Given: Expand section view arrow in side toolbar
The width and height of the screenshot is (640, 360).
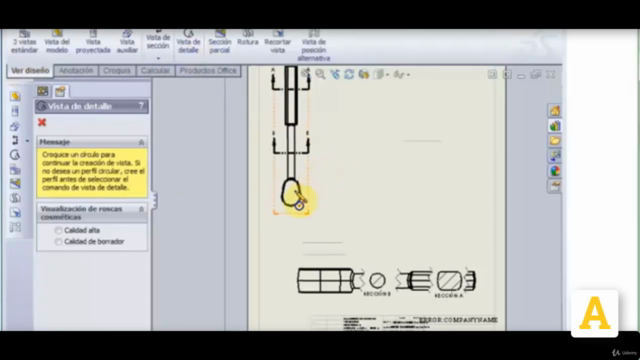Looking at the screenshot, I should click(x=27, y=141).
